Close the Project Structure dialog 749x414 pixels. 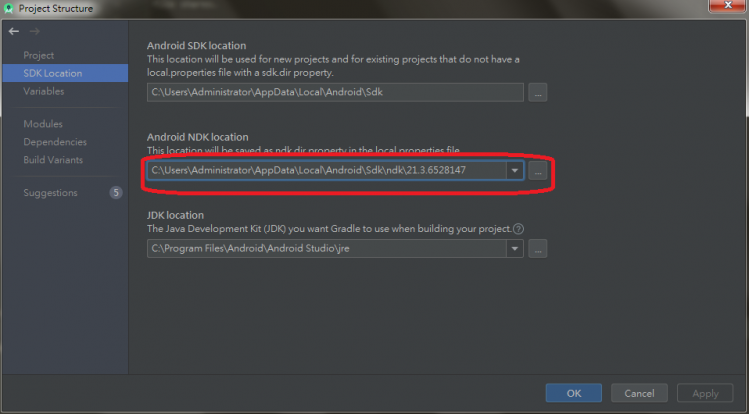pyautogui.click(x=724, y=8)
